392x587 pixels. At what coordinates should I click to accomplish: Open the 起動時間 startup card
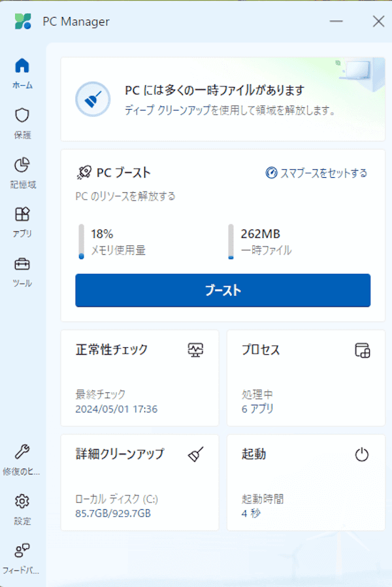click(305, 482)
